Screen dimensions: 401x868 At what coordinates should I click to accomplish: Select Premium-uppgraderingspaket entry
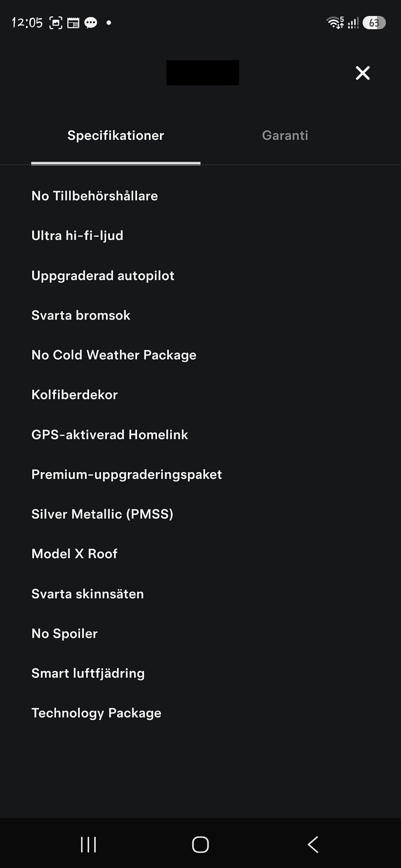pyautogui.click(x=126, y=474)
